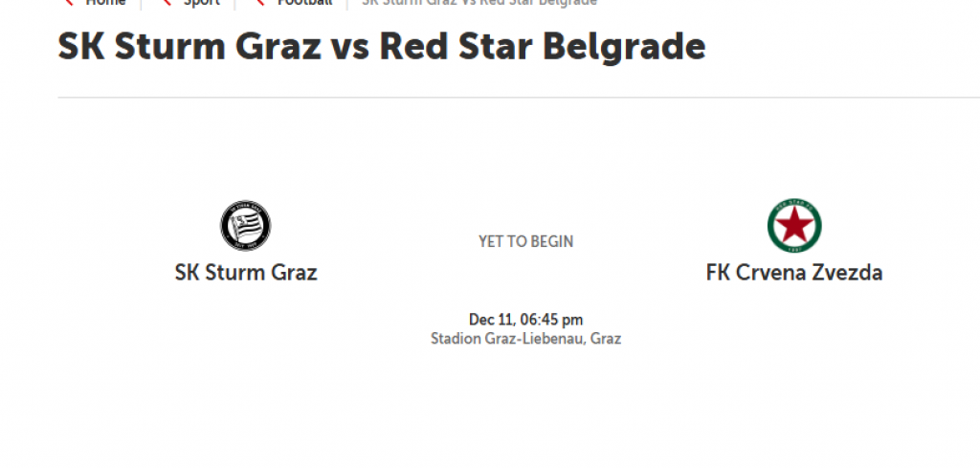Click the red chevron before Home breadcrumb
The height and width of the screenshot is (468, 980).
coord(69,3)
